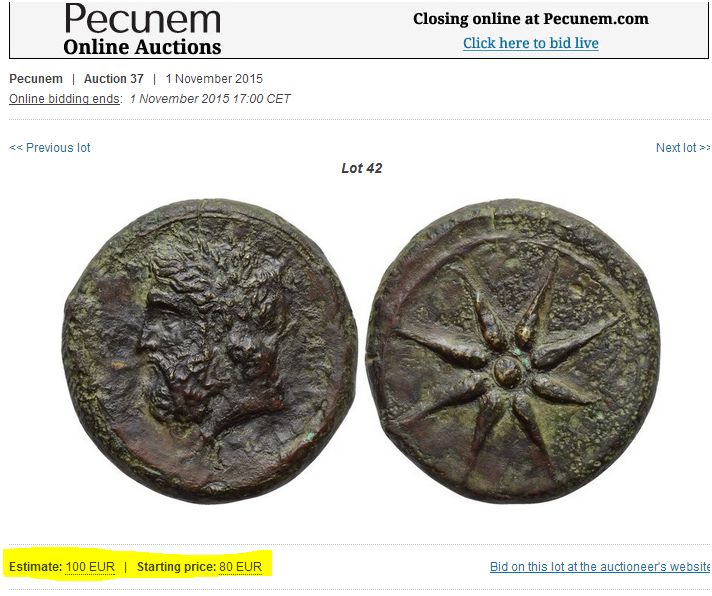Open 'Bid on this lot at the auctioneer's website'
Screen dimensions: 712x596
tap(600, 566)
